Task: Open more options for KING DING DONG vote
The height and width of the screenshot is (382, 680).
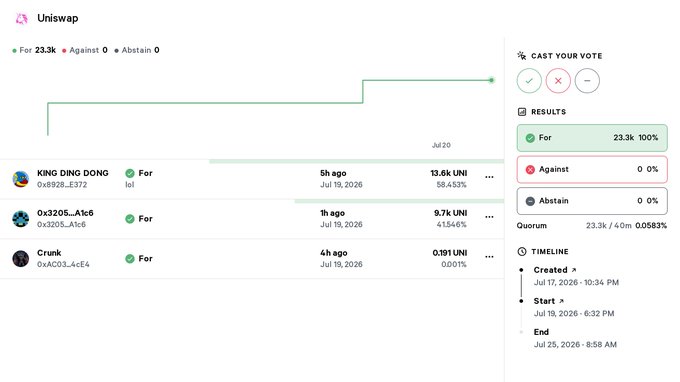Action: pyautogui.click(x=489, y=177)
